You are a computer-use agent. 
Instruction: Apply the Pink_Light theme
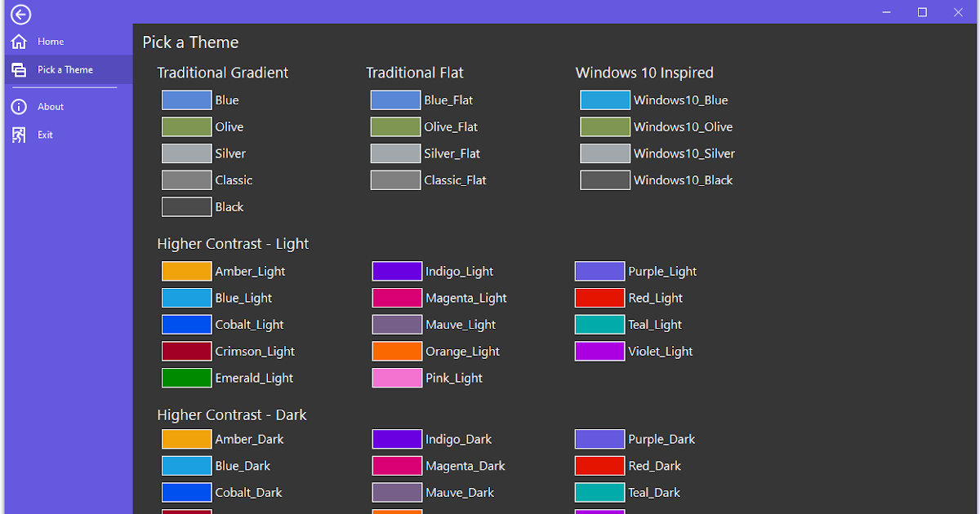click(x=397, y=378)
